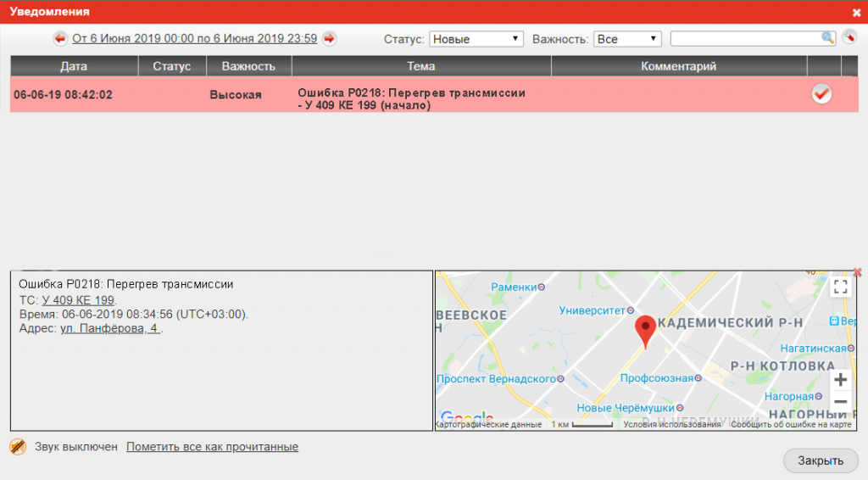Zoom in on the map

pos(840,380)
